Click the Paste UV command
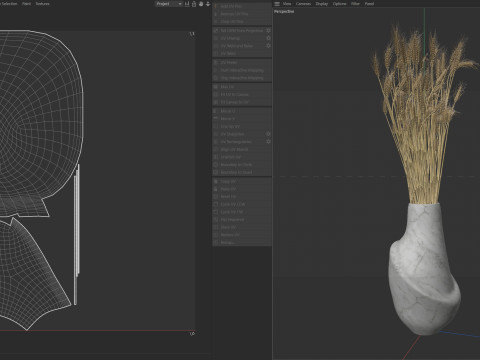This screenshot has width=480, height=360. click(x=242, y=189)
